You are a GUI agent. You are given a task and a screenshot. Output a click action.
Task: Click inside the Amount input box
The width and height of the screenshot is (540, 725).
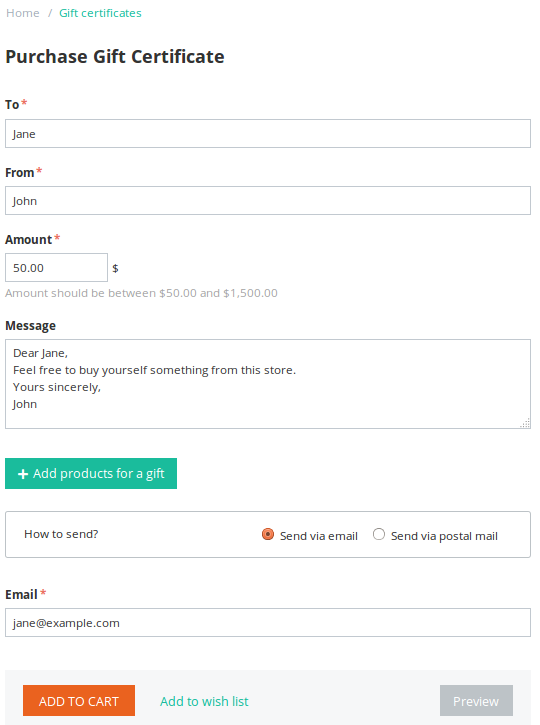[56, 267]
